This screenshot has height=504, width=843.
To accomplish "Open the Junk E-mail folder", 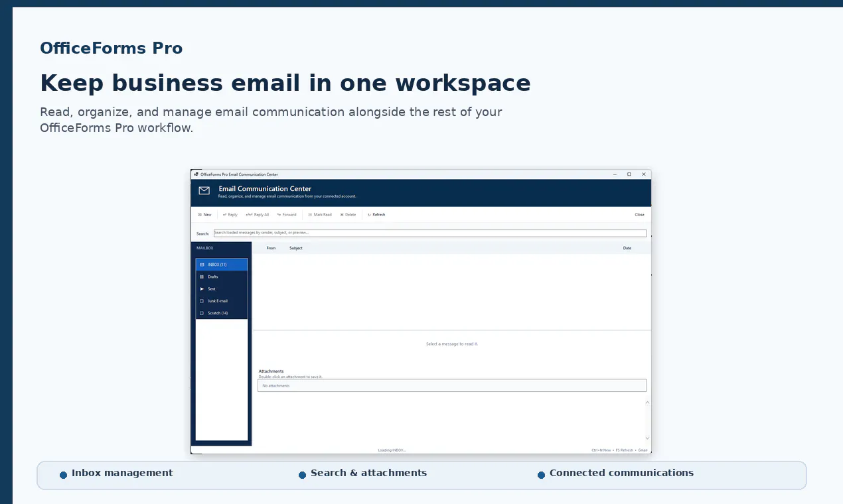I will click(x=222, y=301).
